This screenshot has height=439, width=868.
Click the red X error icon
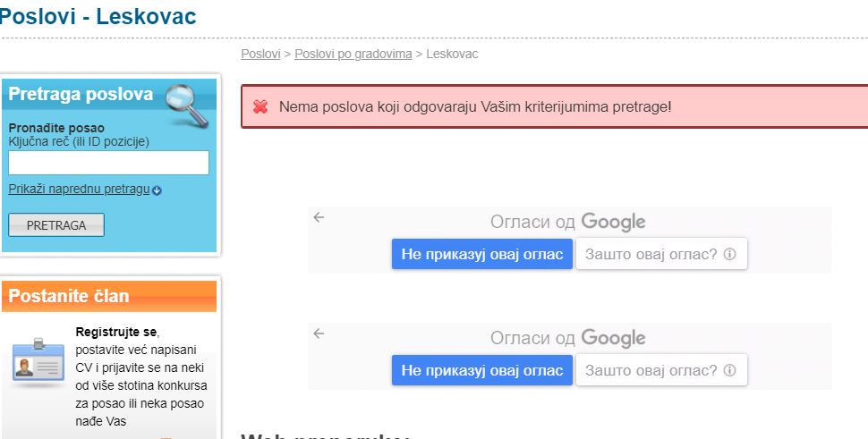(x=260, y=106)
